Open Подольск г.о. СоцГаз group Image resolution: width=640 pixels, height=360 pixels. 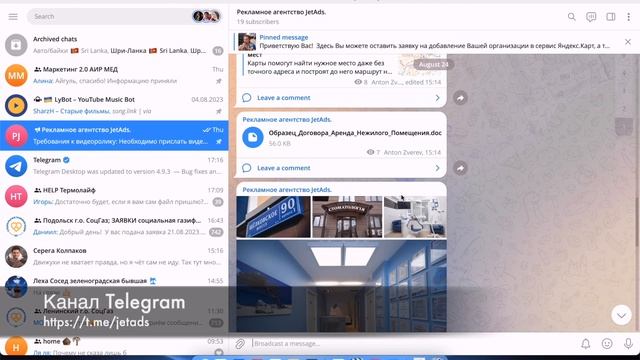coord(114,226)
